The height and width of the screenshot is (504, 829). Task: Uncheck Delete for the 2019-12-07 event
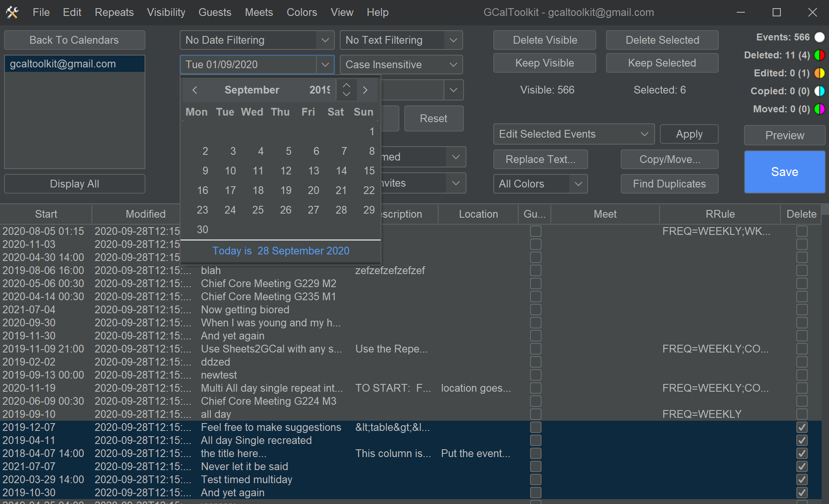(802, 427)
